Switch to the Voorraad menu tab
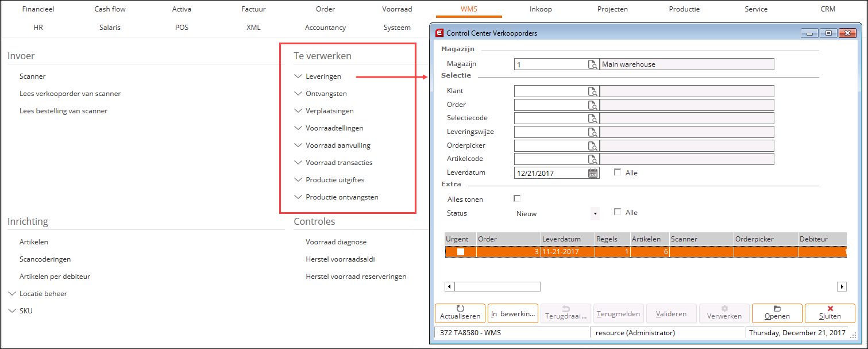This screenshot has width=868, height=349. click(397, 9)
